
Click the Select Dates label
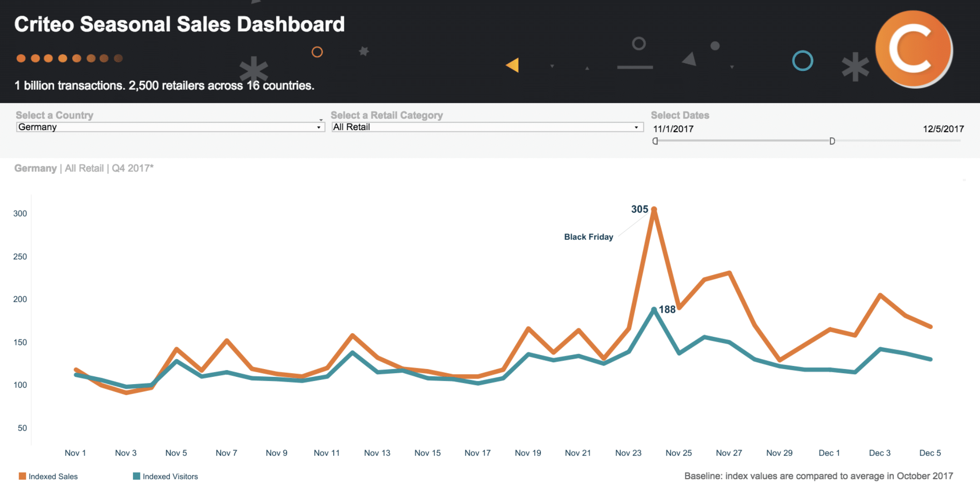pos(680,115)
